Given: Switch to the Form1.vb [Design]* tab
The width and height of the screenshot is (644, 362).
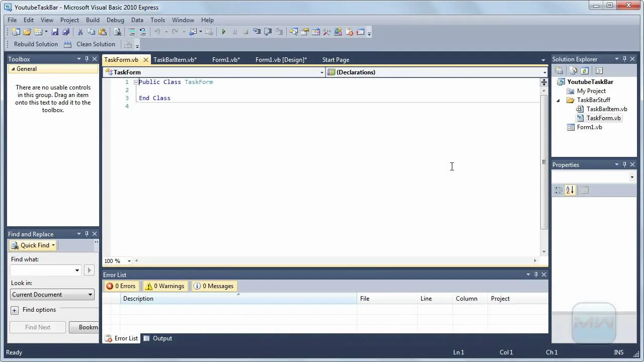Looking at the screenshot, I should [281, 60].
